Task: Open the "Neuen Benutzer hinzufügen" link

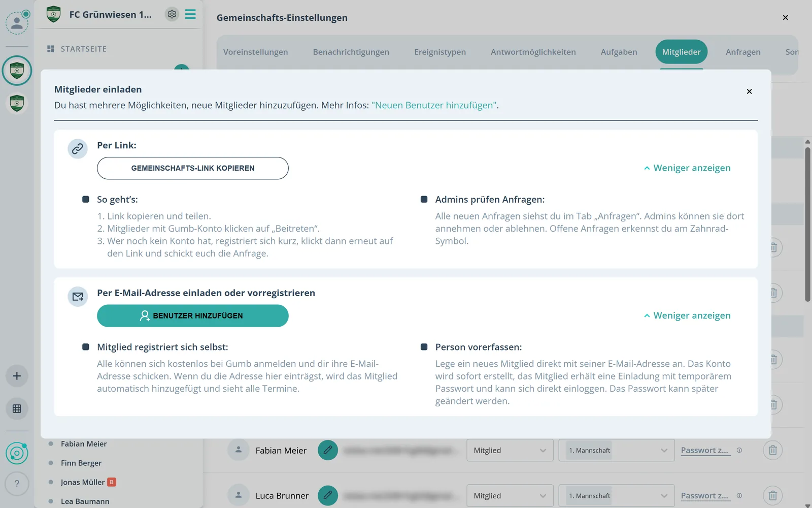Action: (434, 105)
